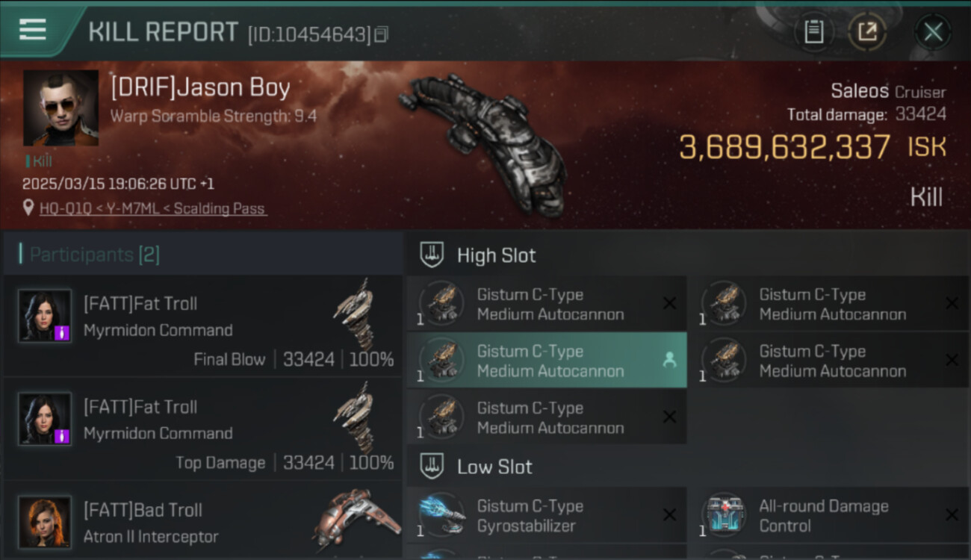Image resolution: width=971 pixels, height=560 pixels.
Task: Select All-round Damage Control module
Action: click(x=829, y=515)
